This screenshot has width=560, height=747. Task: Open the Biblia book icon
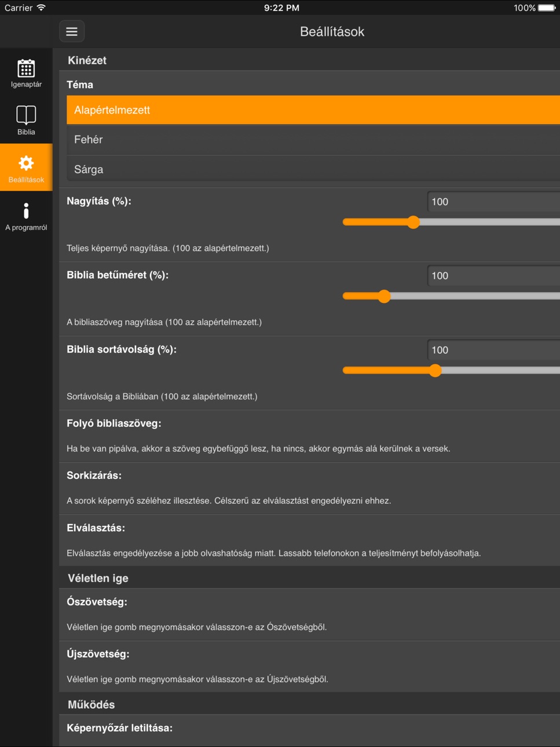tap(26, 115)
